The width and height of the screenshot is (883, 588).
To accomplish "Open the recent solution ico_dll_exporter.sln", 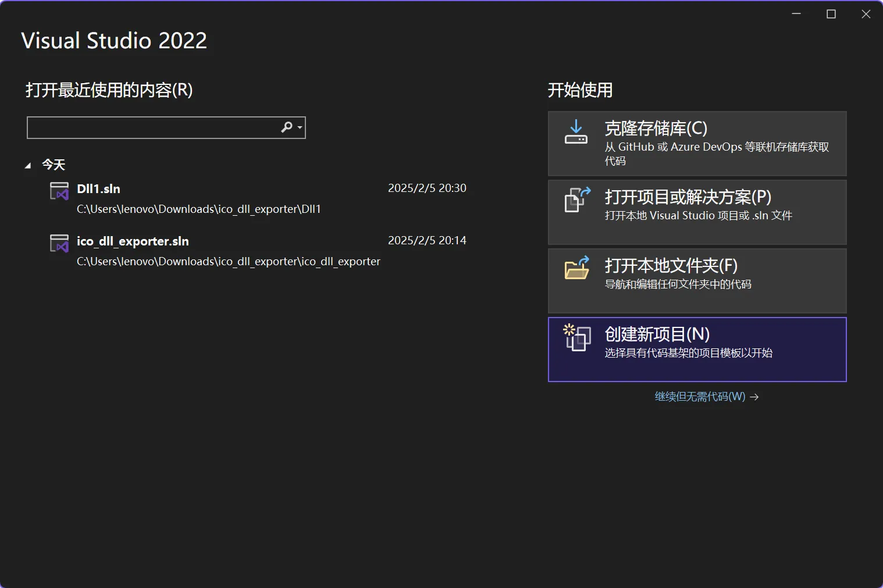I will [133, 241].
